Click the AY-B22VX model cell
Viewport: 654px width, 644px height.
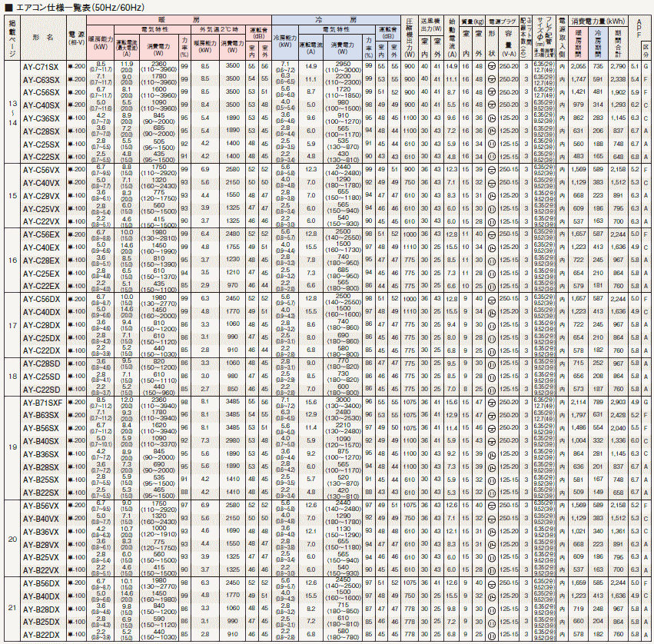41,570
